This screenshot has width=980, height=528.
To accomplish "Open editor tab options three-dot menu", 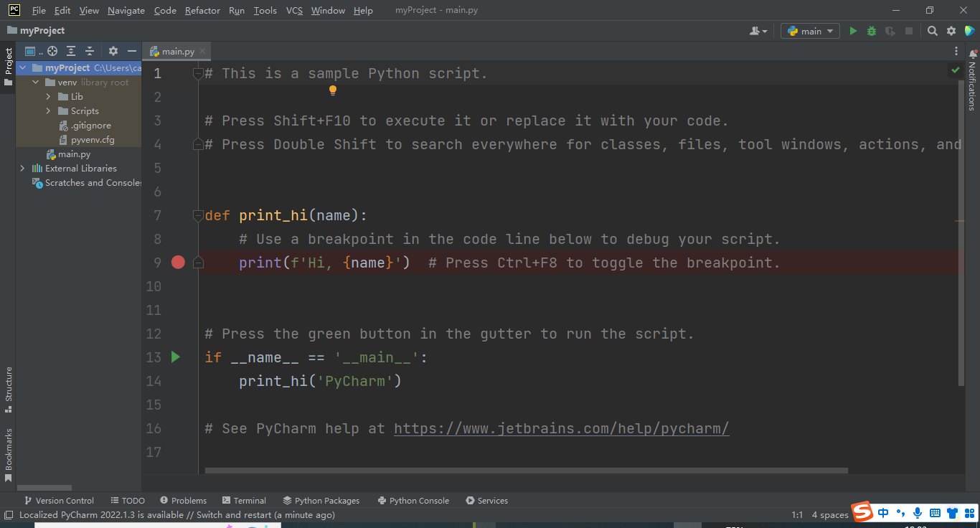I will [x=956, y=51].
